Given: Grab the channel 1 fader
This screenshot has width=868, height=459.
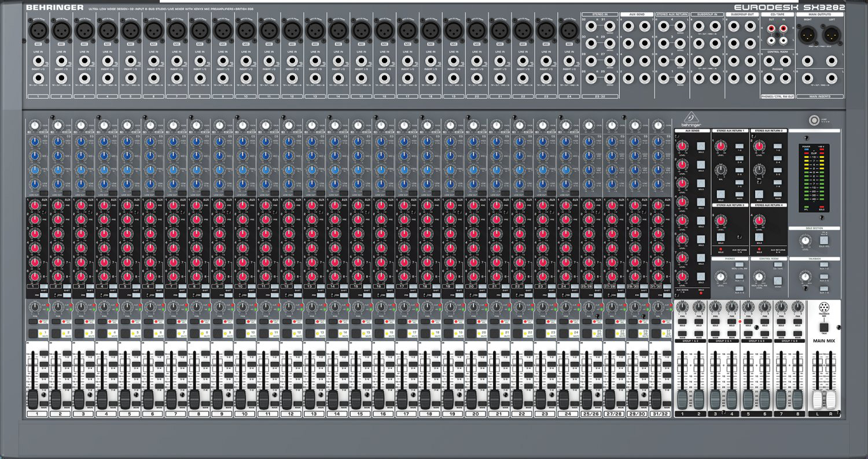Looking at the screenshot, I should click(33, 399).
